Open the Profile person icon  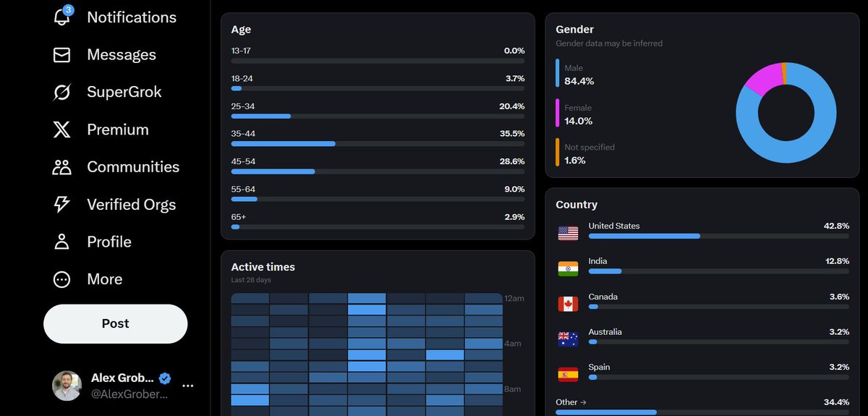point(62,242)
